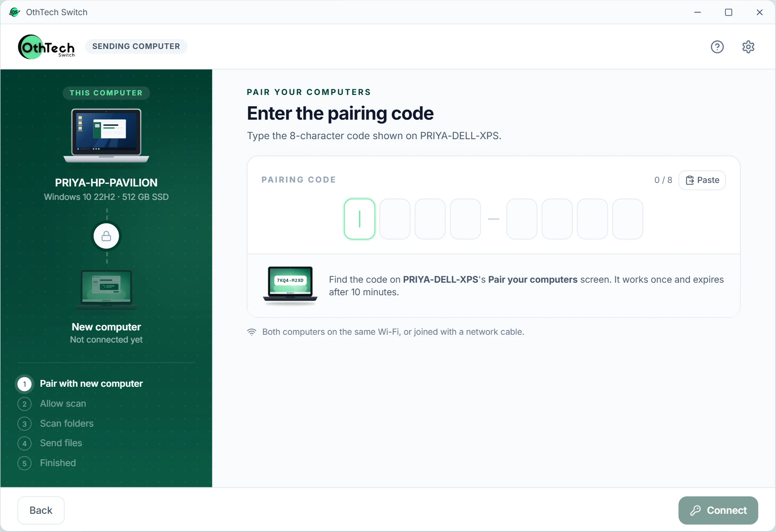Click the 'Enter the pairing code' heading

click(340, 114)
